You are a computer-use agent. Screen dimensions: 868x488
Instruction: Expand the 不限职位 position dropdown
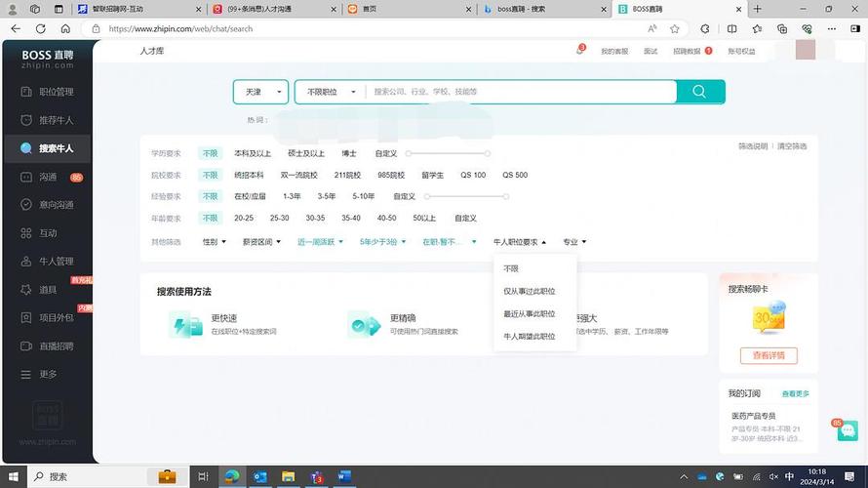[x=331, y=92]
